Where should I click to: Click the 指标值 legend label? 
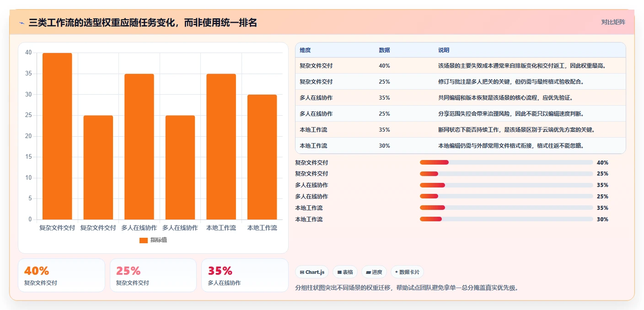pos(159,240)
